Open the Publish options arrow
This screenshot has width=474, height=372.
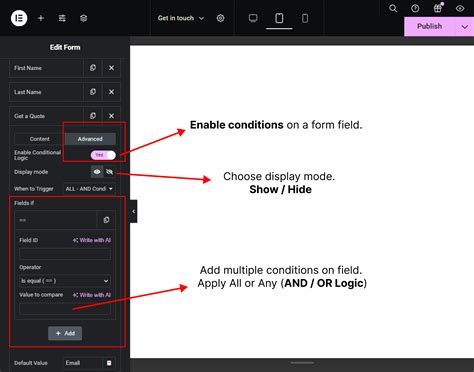pos(465,27)
